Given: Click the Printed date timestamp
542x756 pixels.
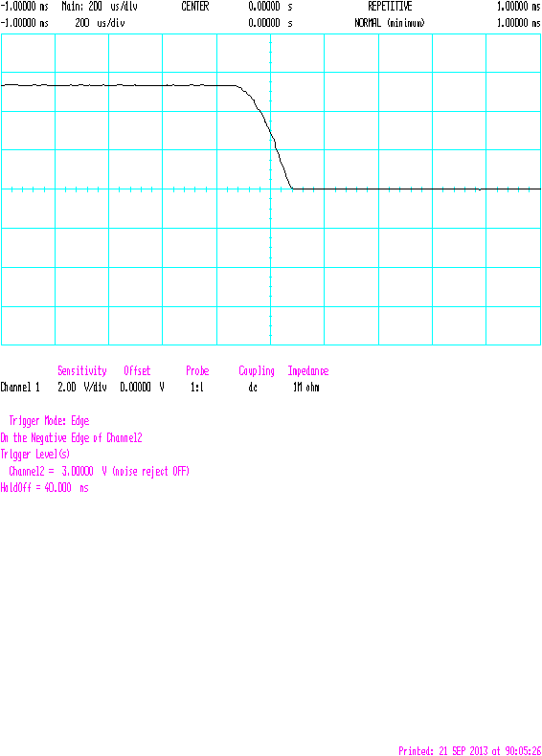Looking at the screenshot, I should coord(469,750).
